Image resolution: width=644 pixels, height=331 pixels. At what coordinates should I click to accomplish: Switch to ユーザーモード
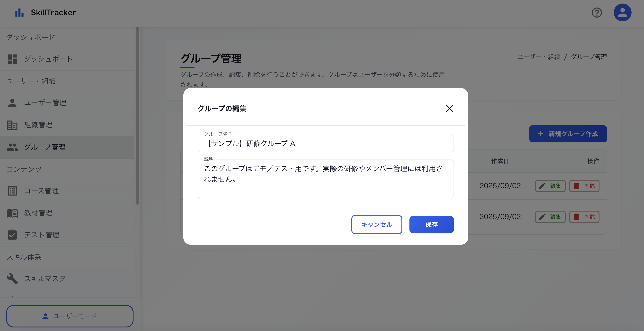tap(70, 316)
